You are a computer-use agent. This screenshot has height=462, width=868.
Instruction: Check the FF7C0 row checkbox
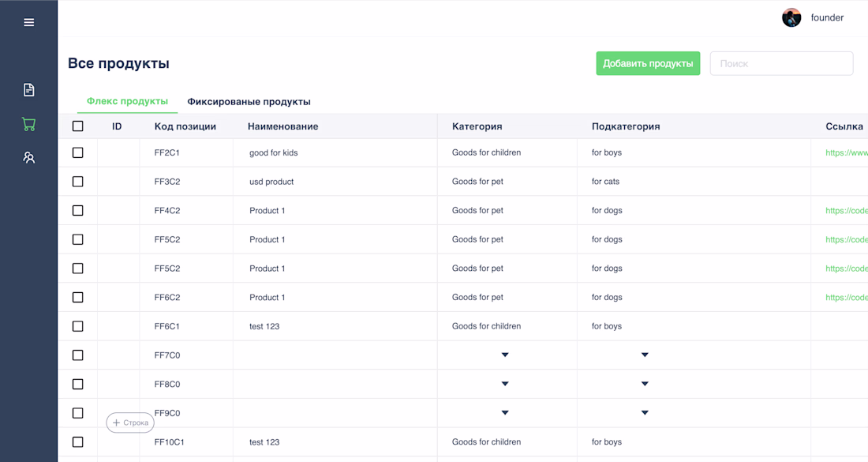pyautogui.click(x=78, y=355)
